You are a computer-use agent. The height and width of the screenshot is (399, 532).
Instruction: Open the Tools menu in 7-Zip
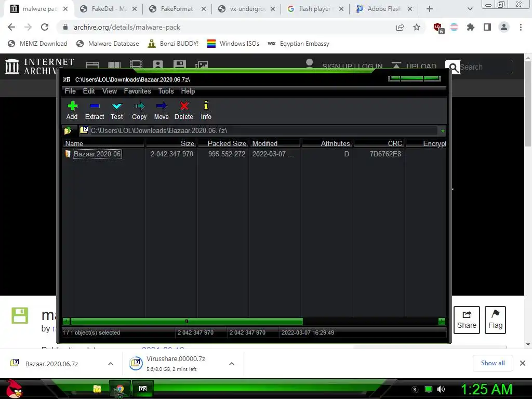point(166,91)
